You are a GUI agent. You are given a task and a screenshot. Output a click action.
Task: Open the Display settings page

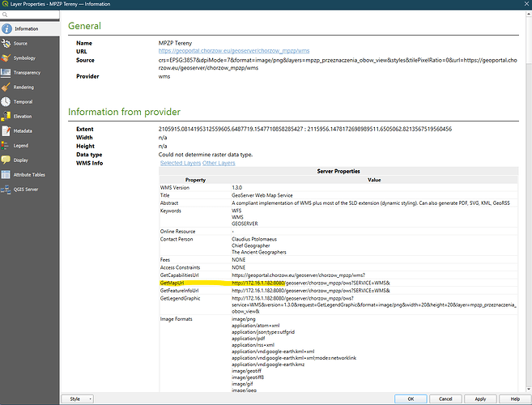click(21, 160)
